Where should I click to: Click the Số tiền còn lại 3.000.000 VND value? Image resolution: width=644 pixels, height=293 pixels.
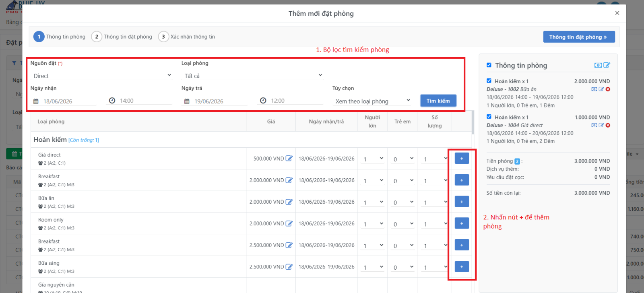point(592,193)
